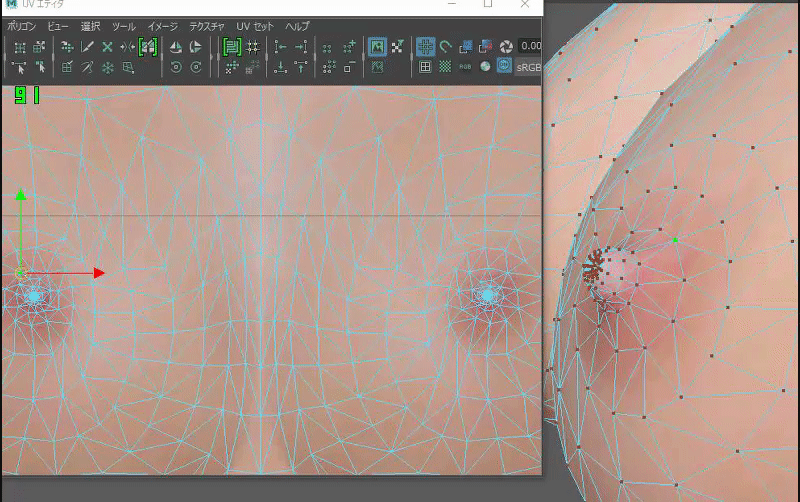The height and width of the screenshot is (502, 800).
Task: Toggle the UV grid display
Action: pos(425,68)
